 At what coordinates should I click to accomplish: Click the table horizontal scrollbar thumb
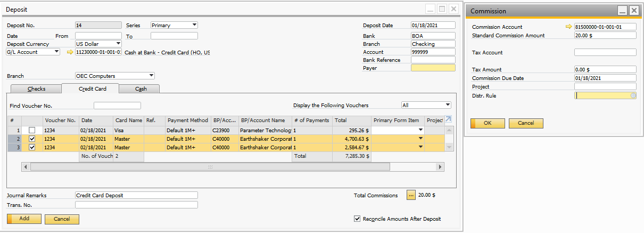point(210,167)
